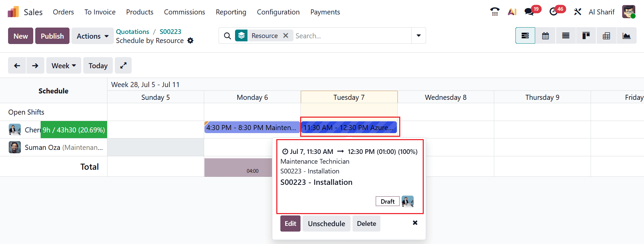
Task: Switch to Kanban view
Action: [586, 36]
